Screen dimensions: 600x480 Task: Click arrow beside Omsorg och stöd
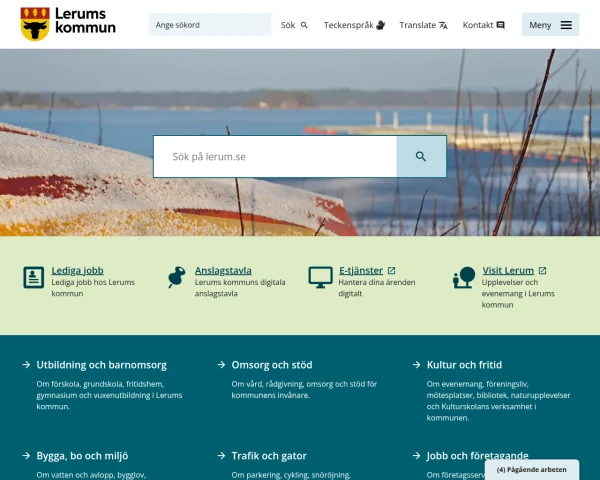pyautogui.click(x=221, y=364)
